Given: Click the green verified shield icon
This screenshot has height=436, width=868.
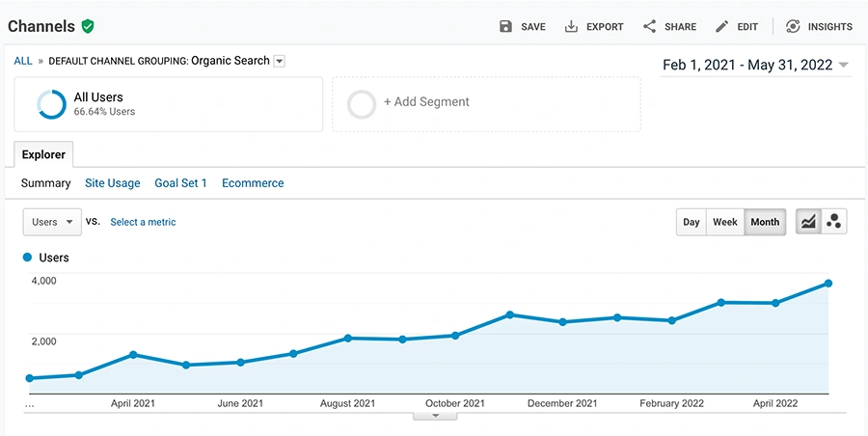Looking at the screenshot, I should click(88, 26).
